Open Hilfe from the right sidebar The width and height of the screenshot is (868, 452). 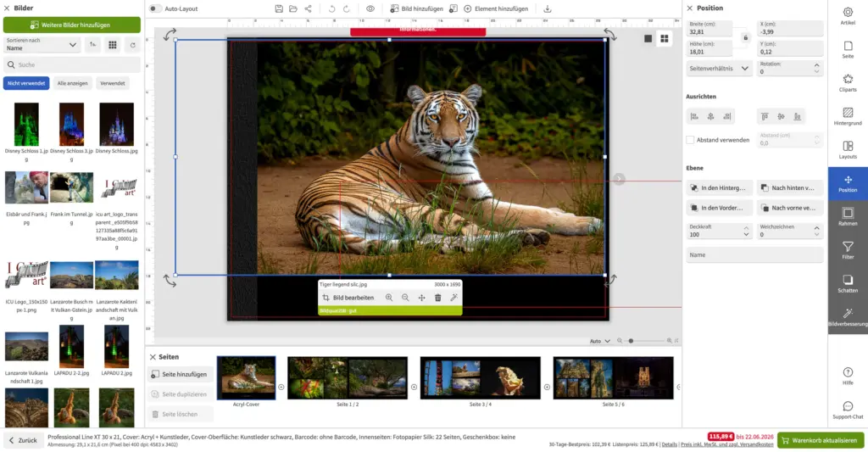[848, 377]
